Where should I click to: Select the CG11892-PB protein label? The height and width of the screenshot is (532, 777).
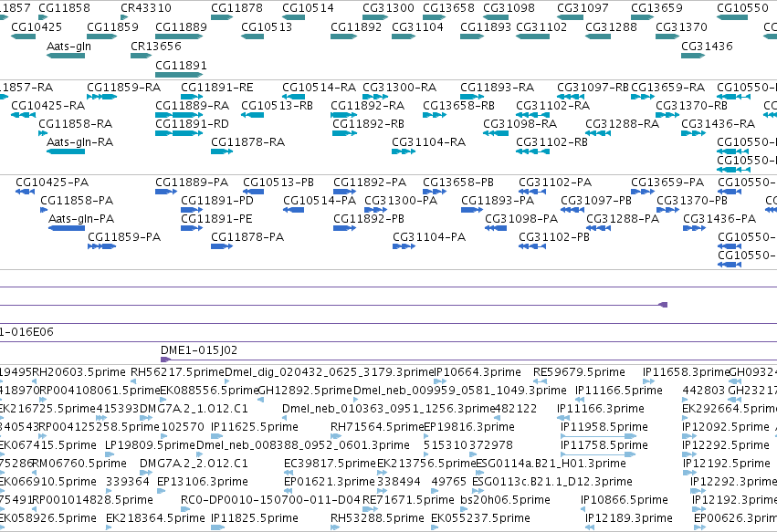point(369,219)
